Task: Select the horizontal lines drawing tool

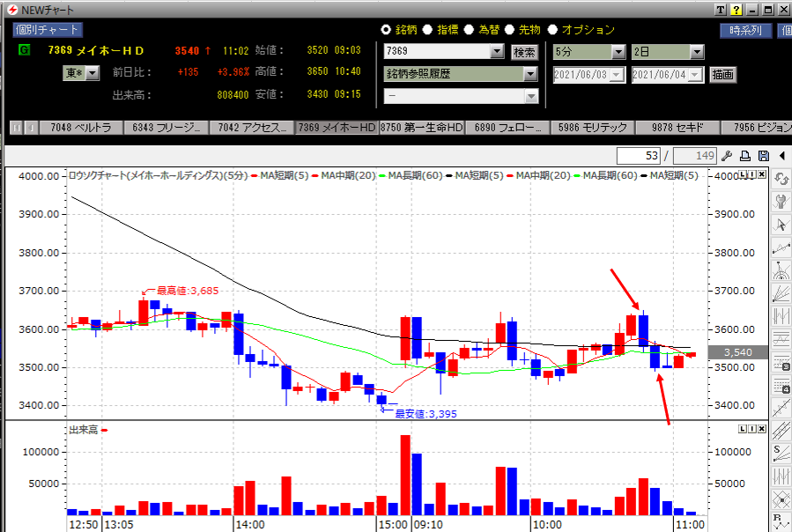Action: [x=781, y=339]
